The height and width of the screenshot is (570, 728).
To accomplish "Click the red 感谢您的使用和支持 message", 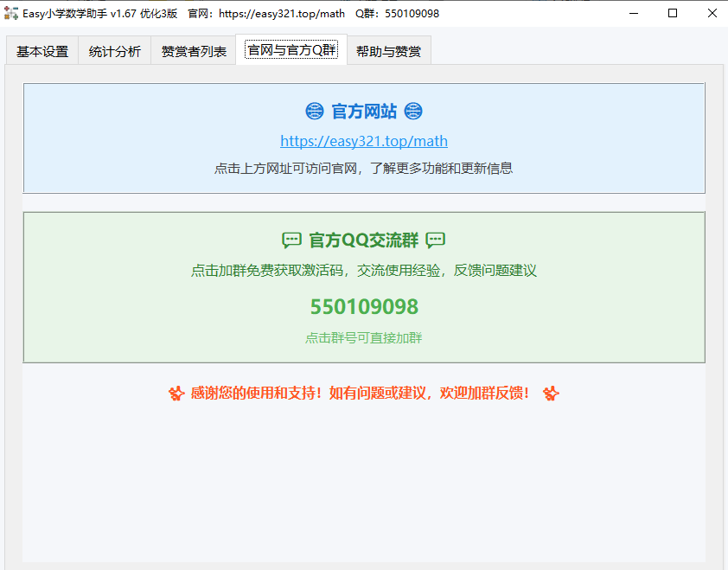I will 360,393.
